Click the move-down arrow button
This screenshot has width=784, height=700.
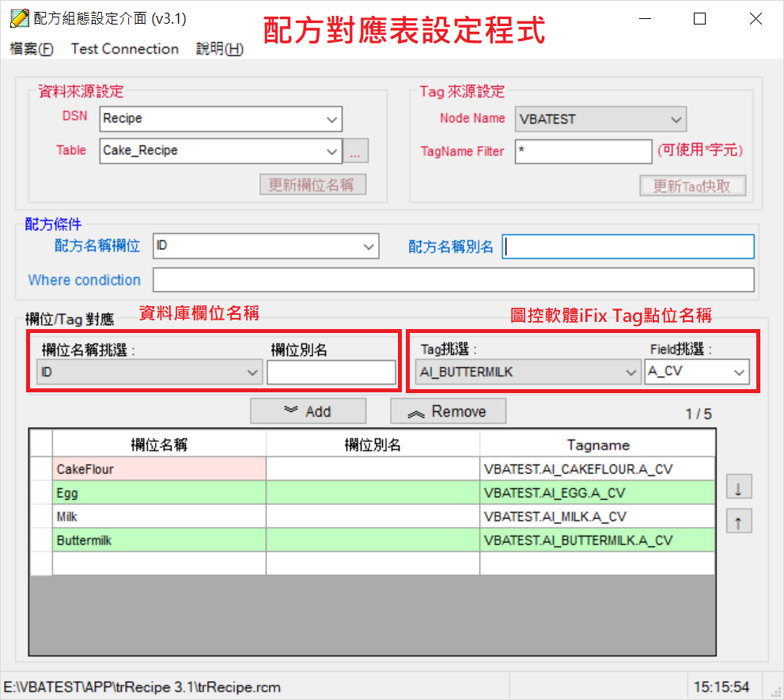pos(738,488)
